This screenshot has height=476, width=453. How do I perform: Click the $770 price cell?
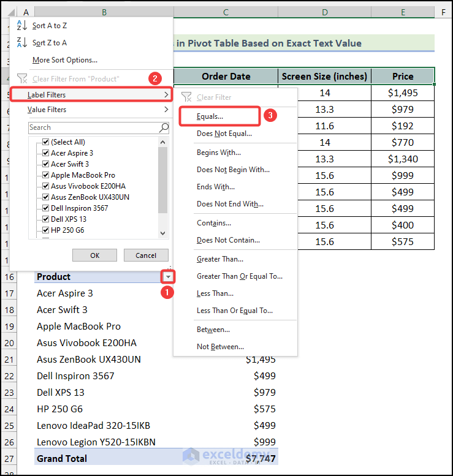click(403, 142)
